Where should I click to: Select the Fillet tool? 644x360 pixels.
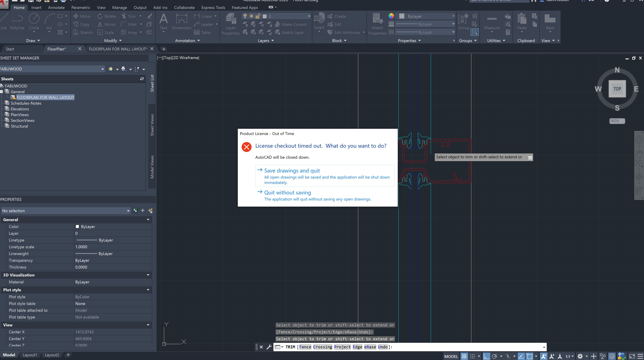coord(129,24)
